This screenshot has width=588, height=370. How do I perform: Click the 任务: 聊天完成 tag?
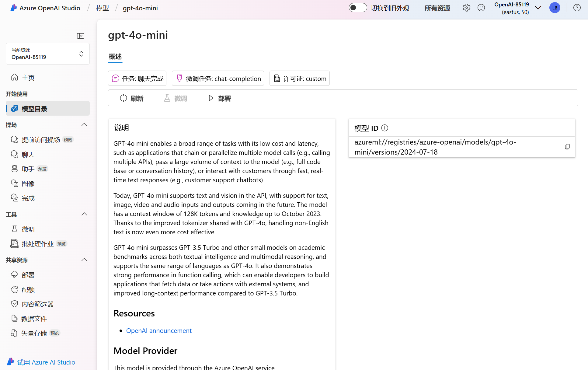[137, 79]
